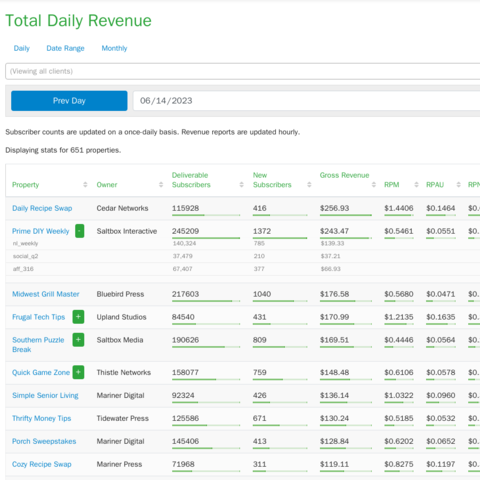The image size is (480, 480).
Task: Click the date field showing 06/14/2023
Action: [307, 101]
